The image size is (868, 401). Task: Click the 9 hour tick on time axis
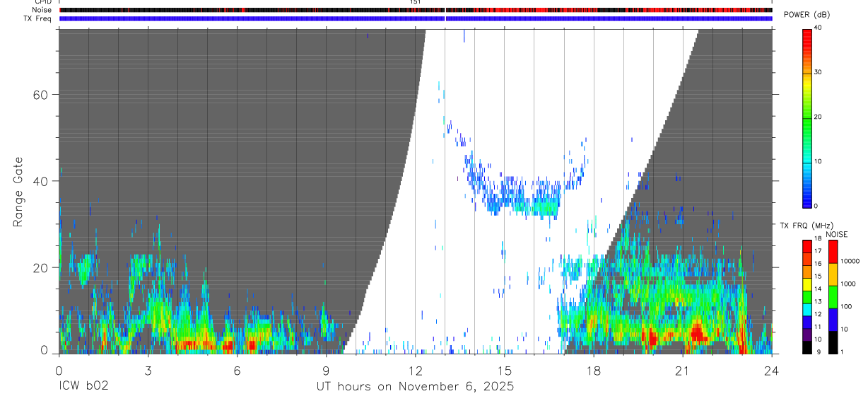tap(326, 370)
